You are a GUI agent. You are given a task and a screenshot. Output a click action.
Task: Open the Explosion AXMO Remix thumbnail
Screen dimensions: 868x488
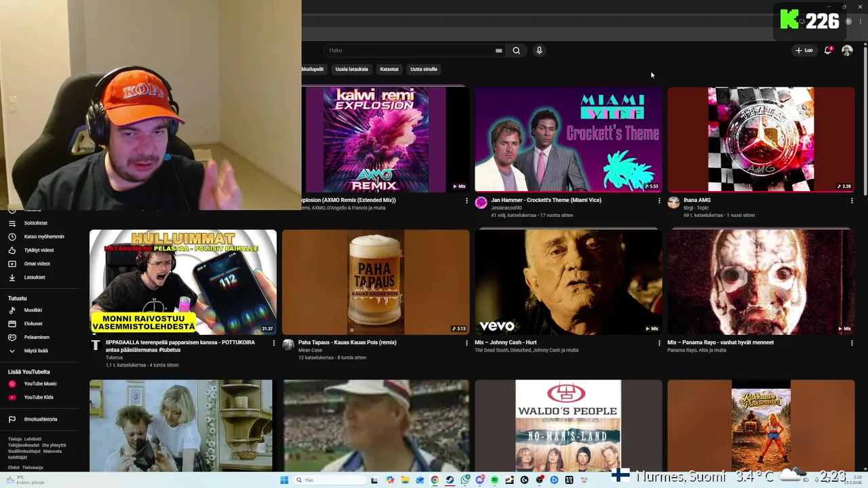point(385,140)
